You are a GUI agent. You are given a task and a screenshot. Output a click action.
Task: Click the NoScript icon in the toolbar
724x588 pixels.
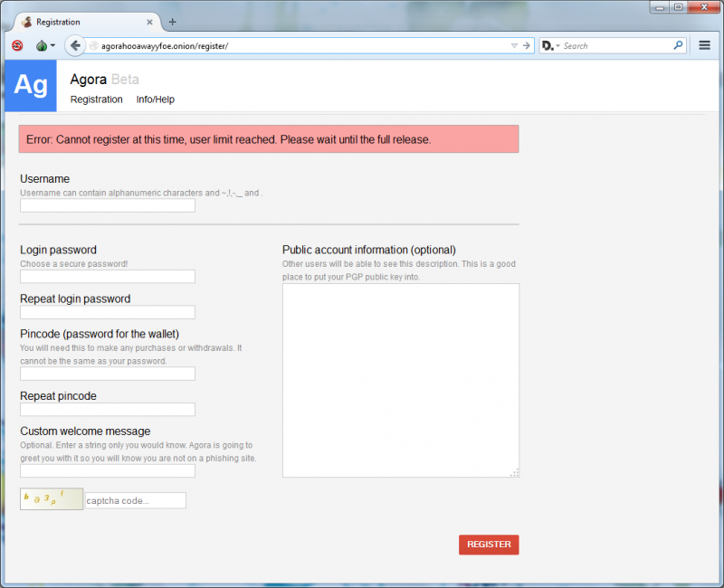coord(17,45)
